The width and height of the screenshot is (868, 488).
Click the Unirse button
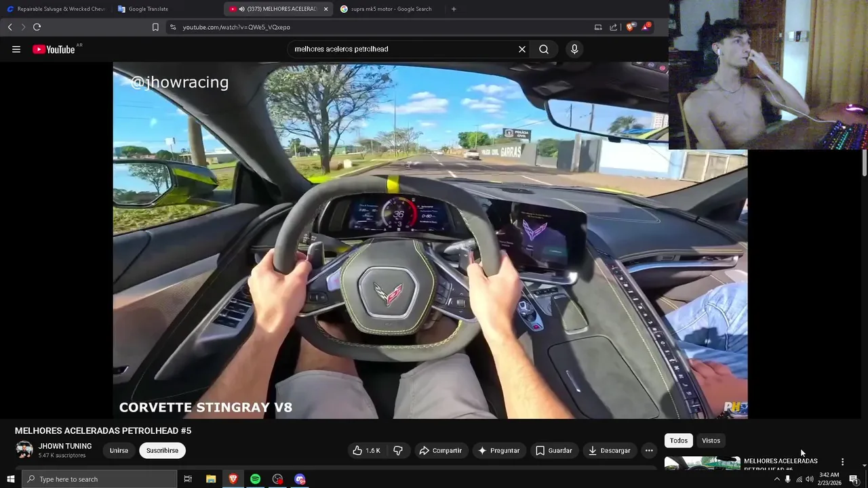[x=119, y=450]
